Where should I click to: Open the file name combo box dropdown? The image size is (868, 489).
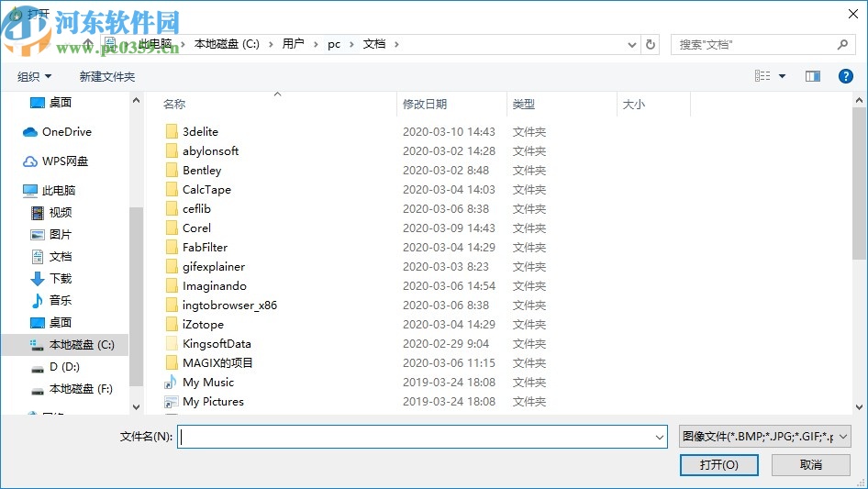point(660,437)
